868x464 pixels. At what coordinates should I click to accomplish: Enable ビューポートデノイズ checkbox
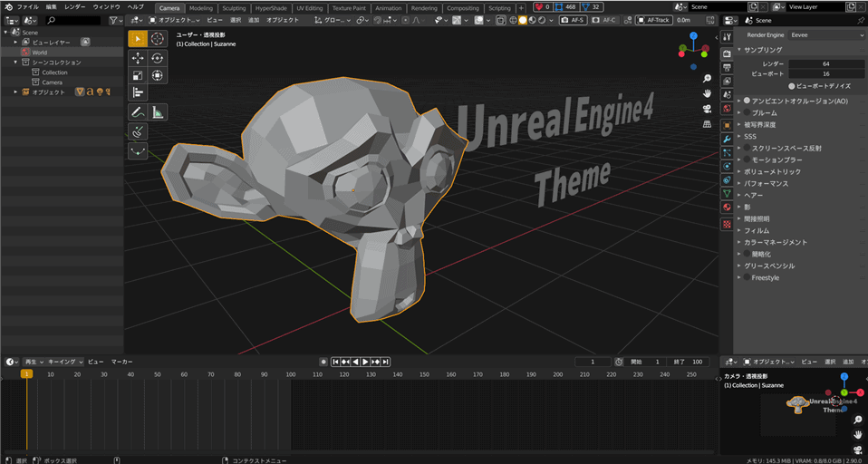pyautogui.click(x=792, y=86)
